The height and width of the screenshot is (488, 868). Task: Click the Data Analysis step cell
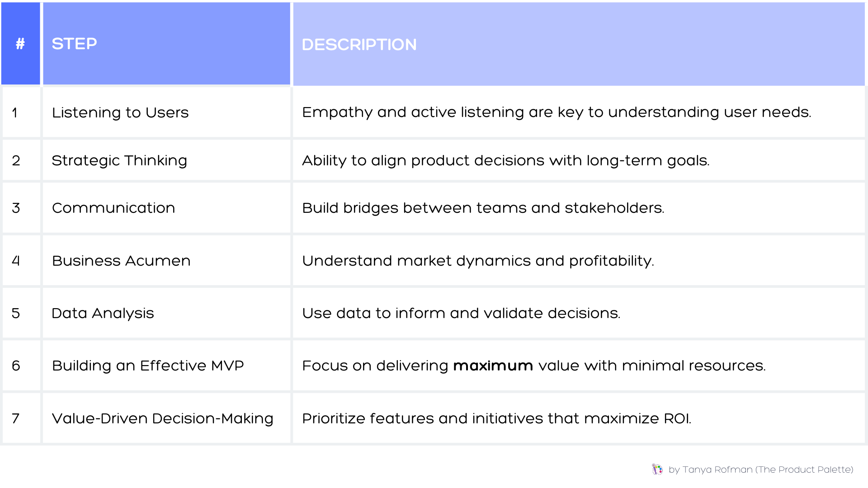point(103,313)
